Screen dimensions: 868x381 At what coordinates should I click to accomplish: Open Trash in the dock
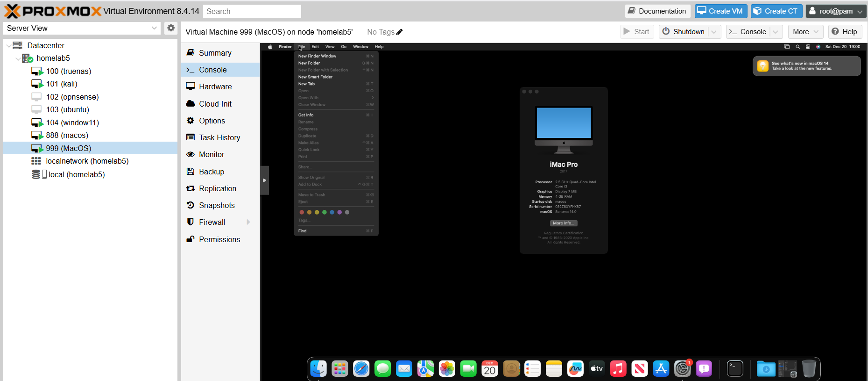(809, 369)
